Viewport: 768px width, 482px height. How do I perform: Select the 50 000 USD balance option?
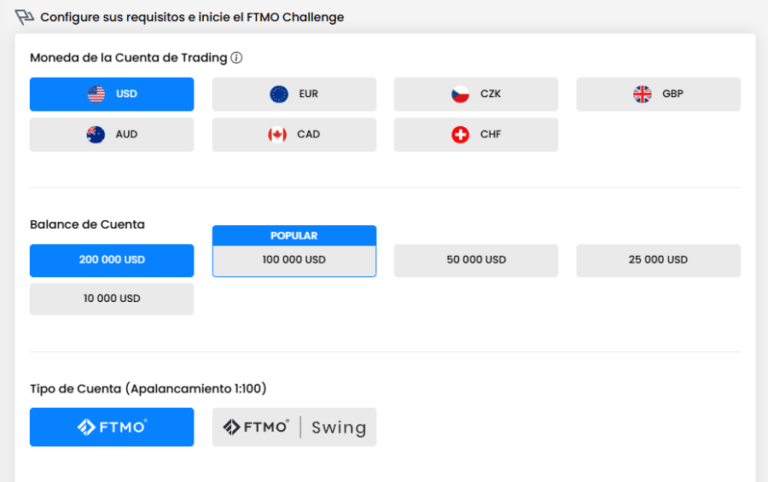476,260
